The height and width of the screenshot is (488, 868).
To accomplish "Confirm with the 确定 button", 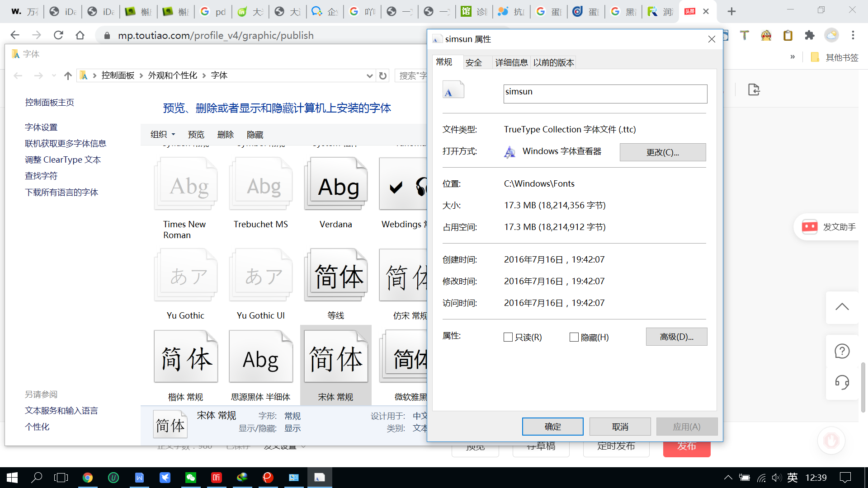I will click(552, 426).
